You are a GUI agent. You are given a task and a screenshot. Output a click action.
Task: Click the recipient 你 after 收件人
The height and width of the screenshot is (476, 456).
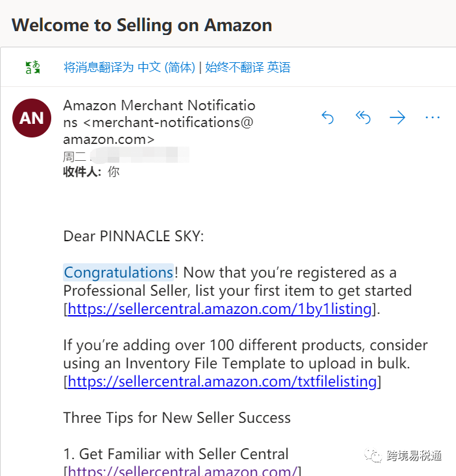click(x=114, y=172)
